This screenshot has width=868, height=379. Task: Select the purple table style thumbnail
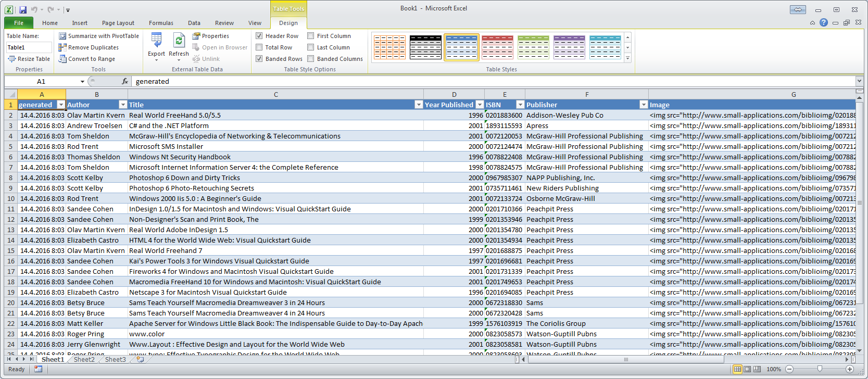click(569, 47)
